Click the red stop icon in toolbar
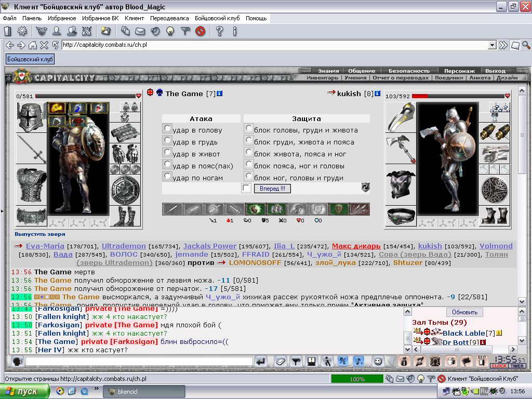 click(x=201, y=32)
